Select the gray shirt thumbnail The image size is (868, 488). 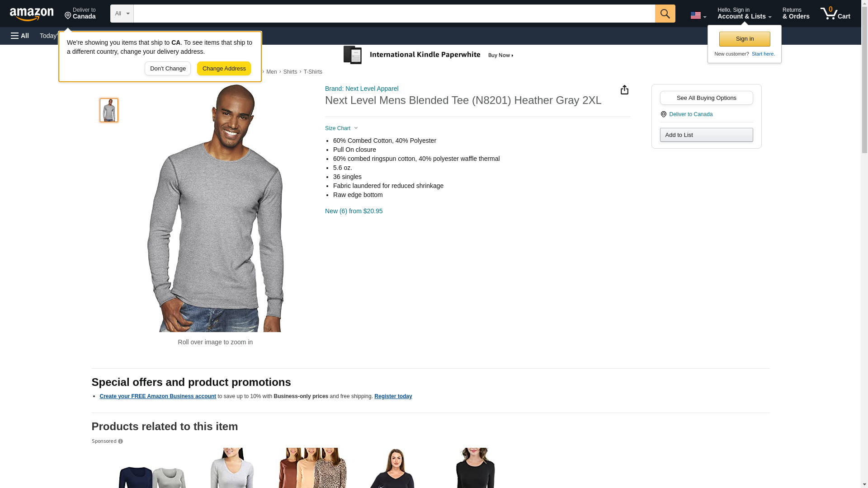pyautogui.click(x=109, y=110)
